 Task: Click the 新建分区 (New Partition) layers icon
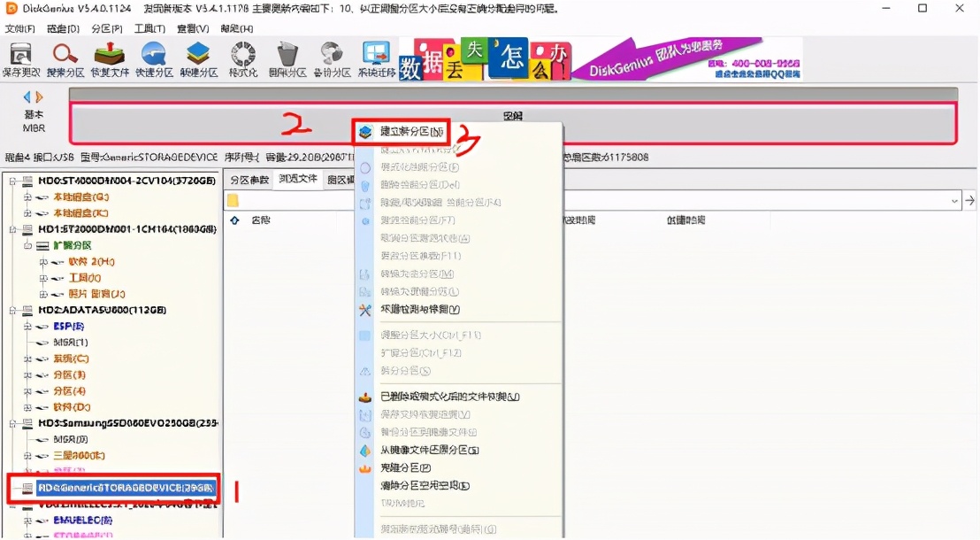click(198, 55)
